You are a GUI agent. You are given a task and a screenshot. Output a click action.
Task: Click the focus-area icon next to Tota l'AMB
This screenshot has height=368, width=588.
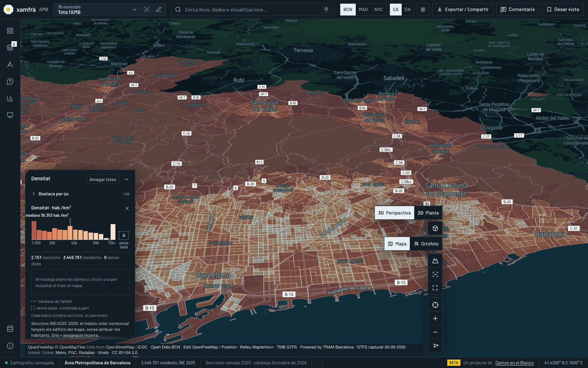pyautogui.click(x=147, y=10)
